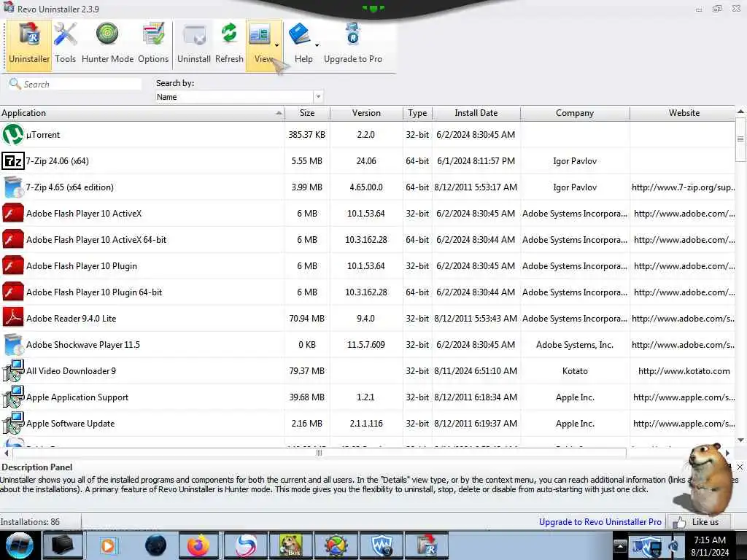Click the http://www.7-zip.org website cell
This screenshot has width=747, height=560.
(x=683, y=187)
